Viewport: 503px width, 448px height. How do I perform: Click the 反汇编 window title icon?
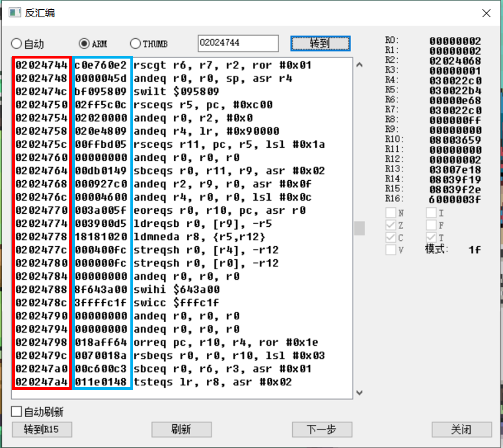click(15, 13)
